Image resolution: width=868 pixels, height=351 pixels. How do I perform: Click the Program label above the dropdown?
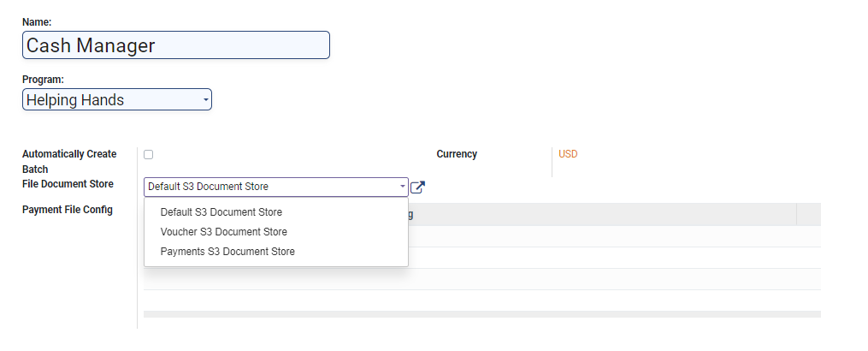43,80
